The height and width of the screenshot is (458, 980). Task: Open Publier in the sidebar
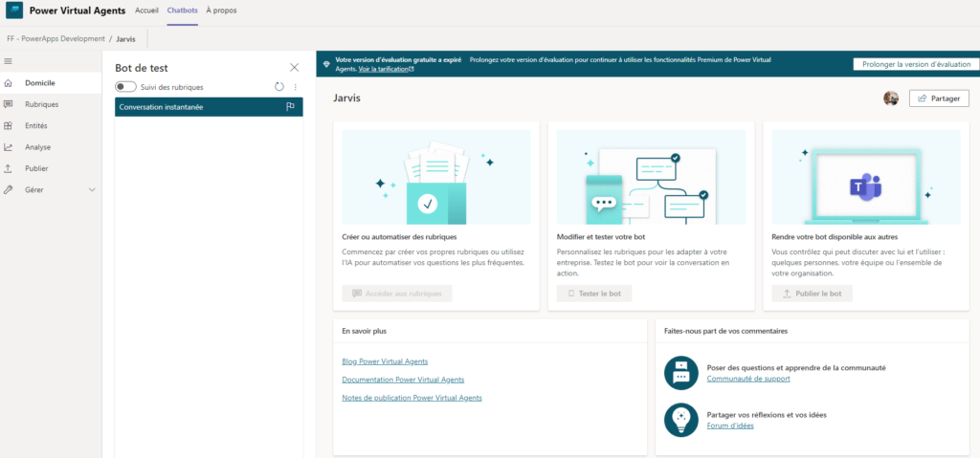pos(36,168)
